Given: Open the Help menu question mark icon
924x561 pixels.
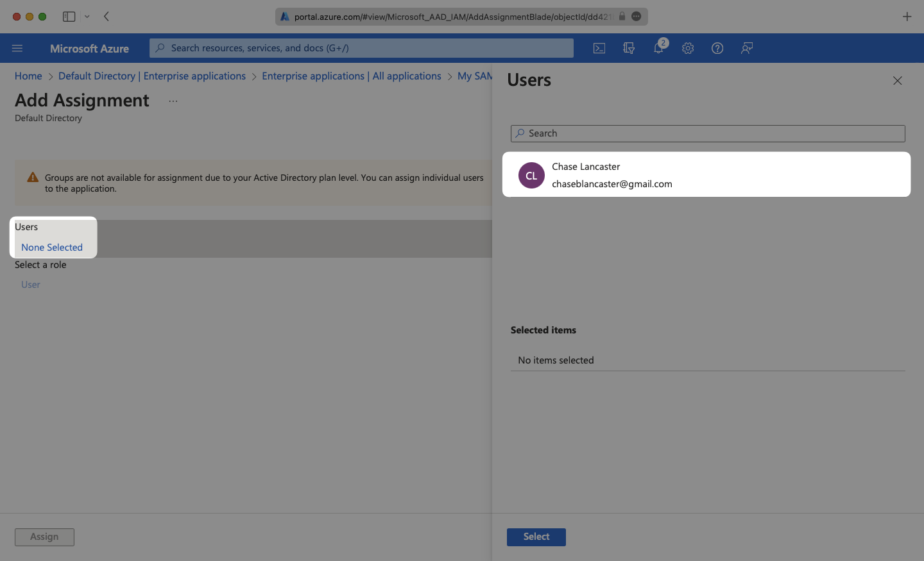Looking at the screenshot, I should coord(717,47).
